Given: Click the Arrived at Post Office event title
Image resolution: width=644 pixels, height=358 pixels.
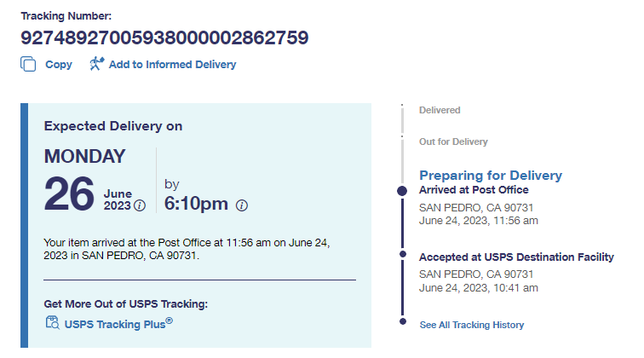Looking at the screenshot, I should click(474, 190).
